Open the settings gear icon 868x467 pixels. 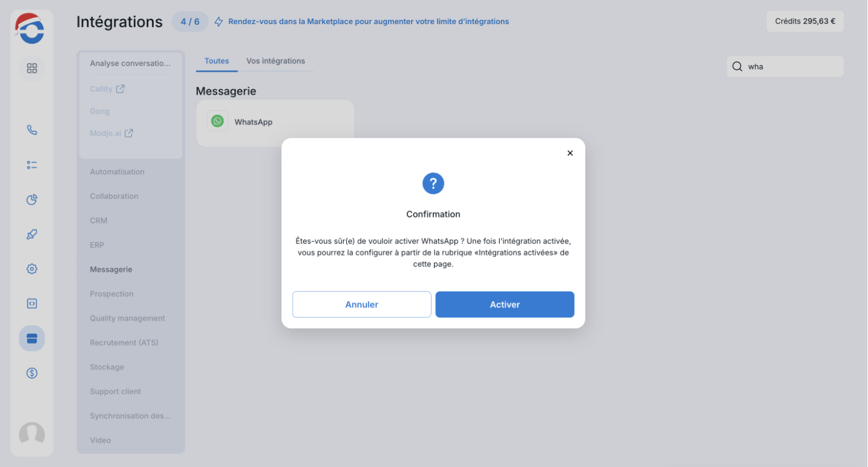coord(32,269)
